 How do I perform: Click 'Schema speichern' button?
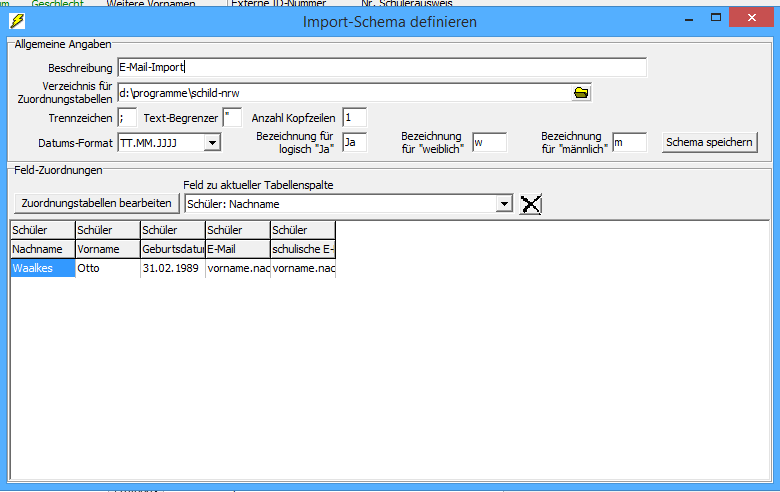(x=709, y=143)
